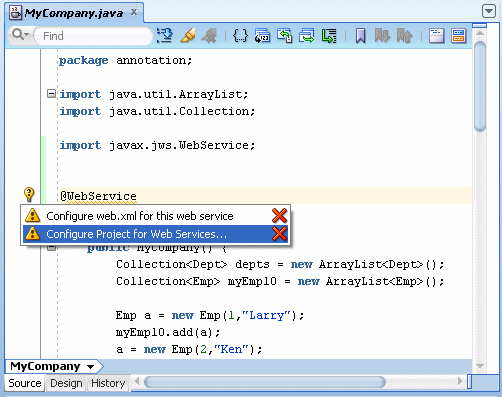
Task: Click the vertical scrollbar down arrow
Action: [480, 366]
